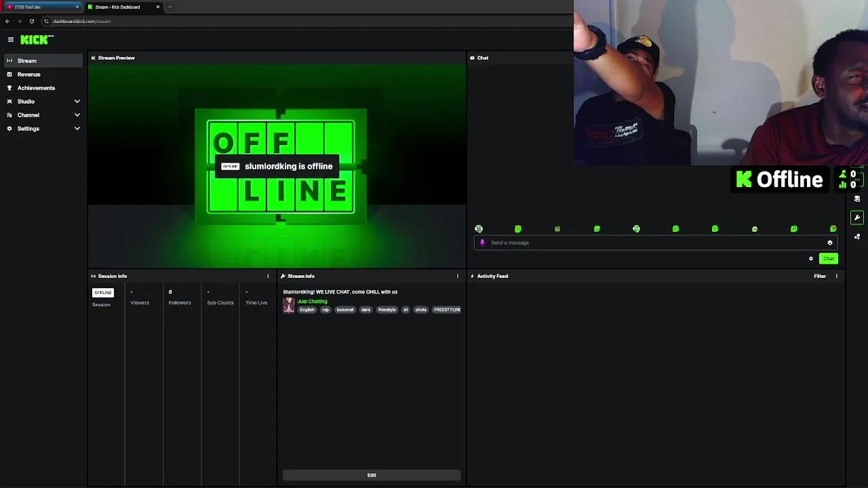Go forward in browser history
868x488 pixels.
tap(19, 21)
